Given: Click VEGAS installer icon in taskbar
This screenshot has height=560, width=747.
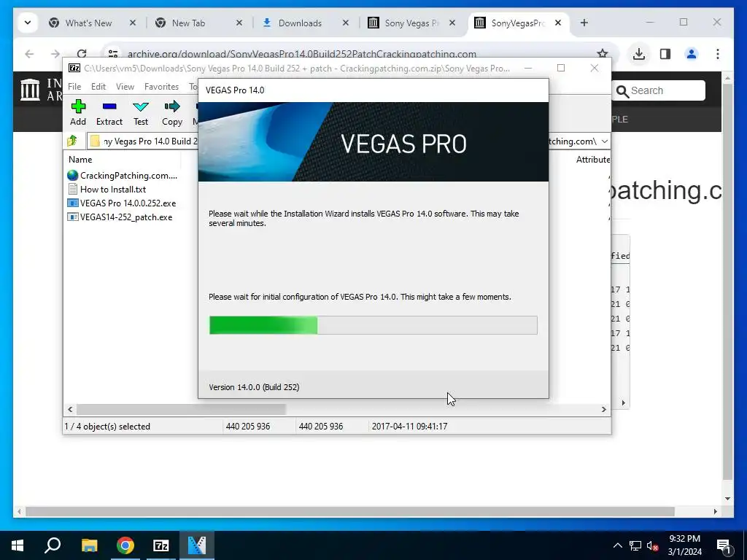Looking at the screenshot, I should pos(197,545).
